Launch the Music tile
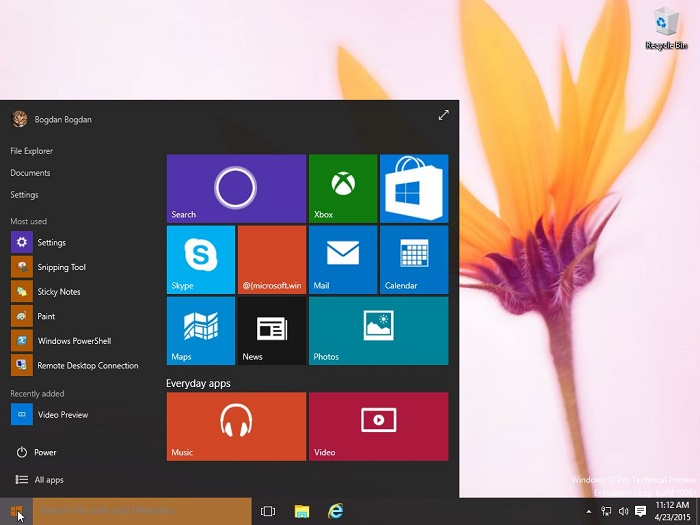The width and height of the screenshot is (700, 525). [x=236, y=426]
